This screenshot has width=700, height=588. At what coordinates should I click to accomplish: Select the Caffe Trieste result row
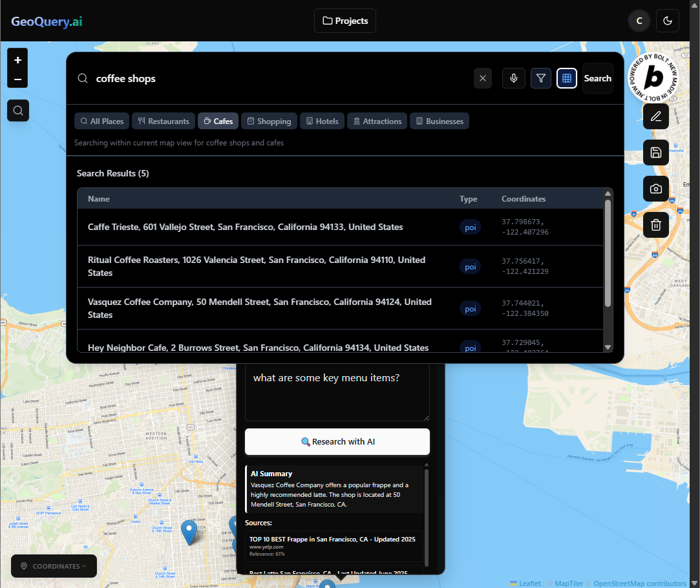(340, 227)
